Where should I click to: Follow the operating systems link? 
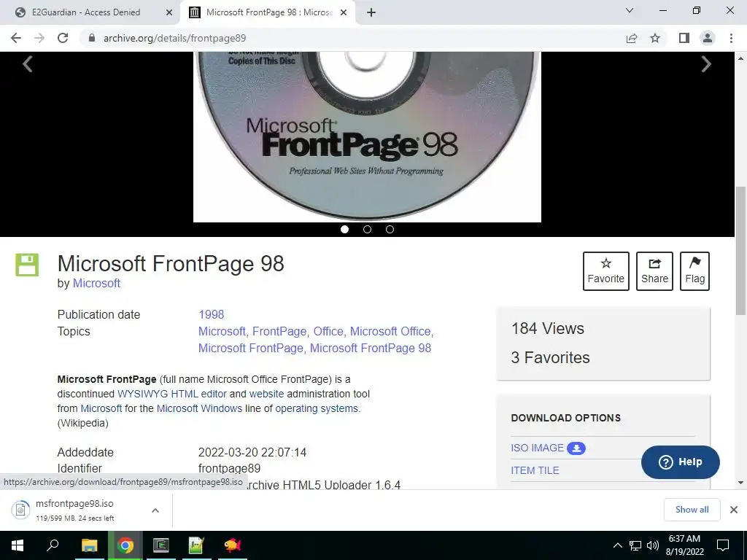click(x=317, y=408)
